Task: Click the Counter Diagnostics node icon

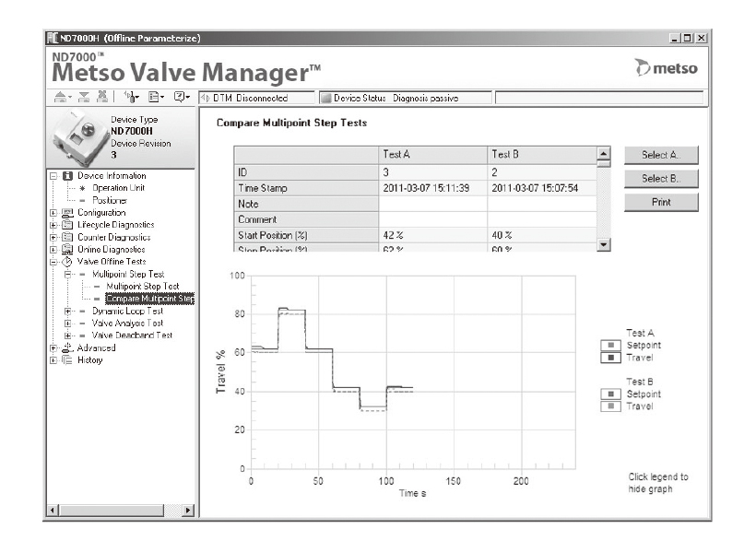Action: point(67,237)
